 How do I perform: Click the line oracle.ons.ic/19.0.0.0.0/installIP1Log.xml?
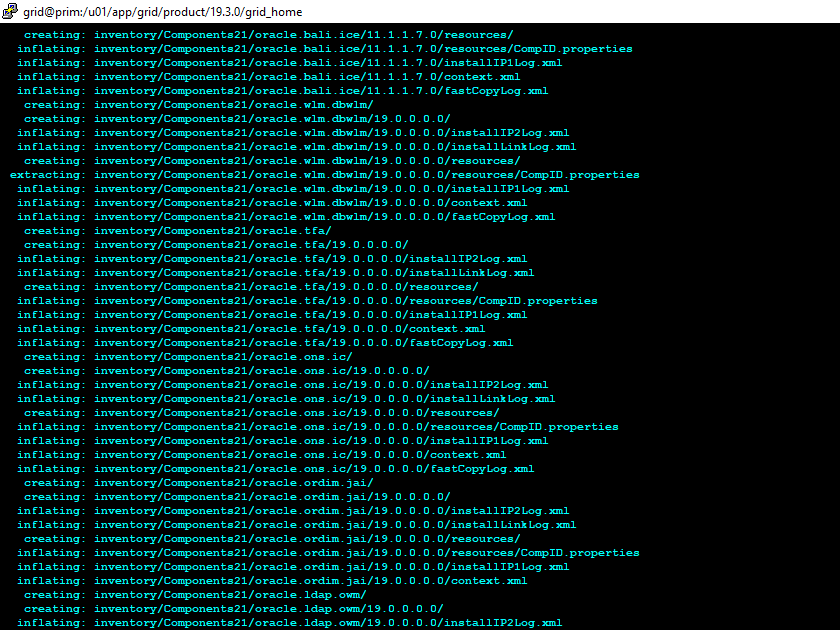pyautogui.click(x=282, y=441)
